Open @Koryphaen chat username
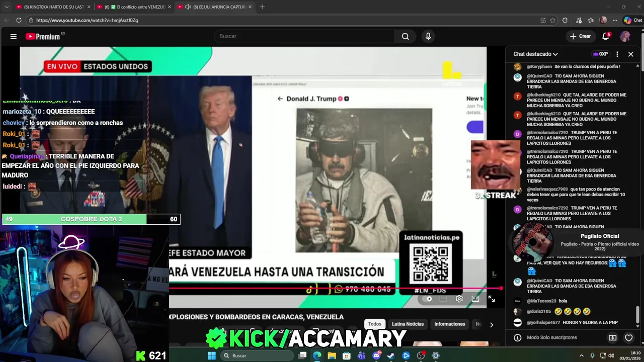The height and width of the screenshot is (362, 644). pyautogui.click(x=539, y=66)
